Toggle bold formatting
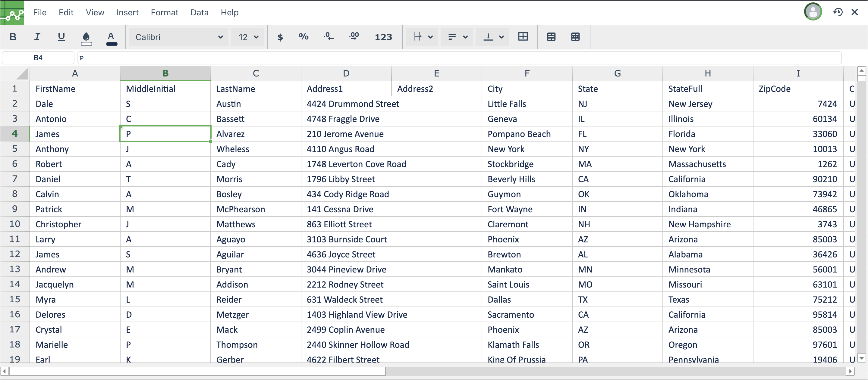The height and width of the screenshot is (380, 868). [x=13, y=37]
